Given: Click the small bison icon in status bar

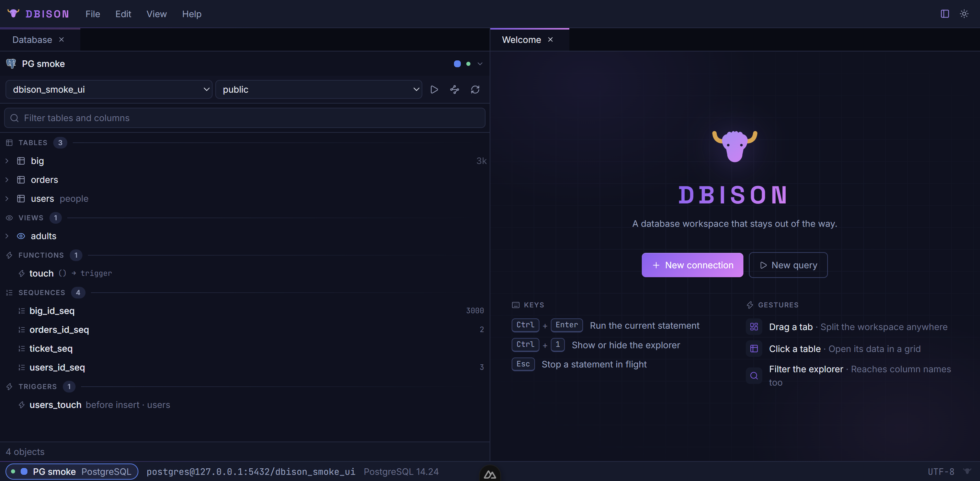Looking at the screenshot, I should (x=967, y=471).
